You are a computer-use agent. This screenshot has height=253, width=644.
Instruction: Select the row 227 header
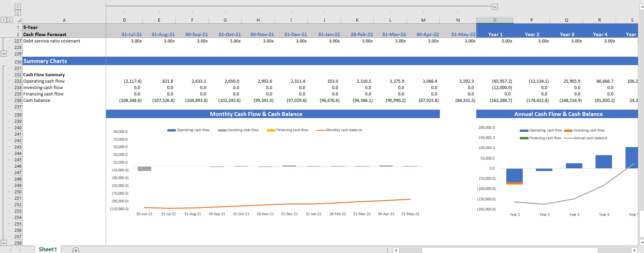[x=18, y=41]
